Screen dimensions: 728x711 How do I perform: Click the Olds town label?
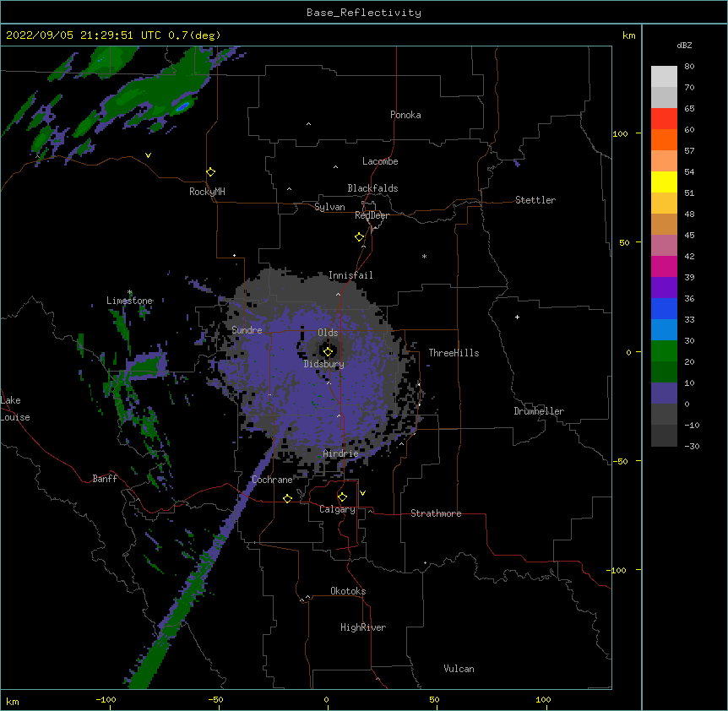pos(328,333)
